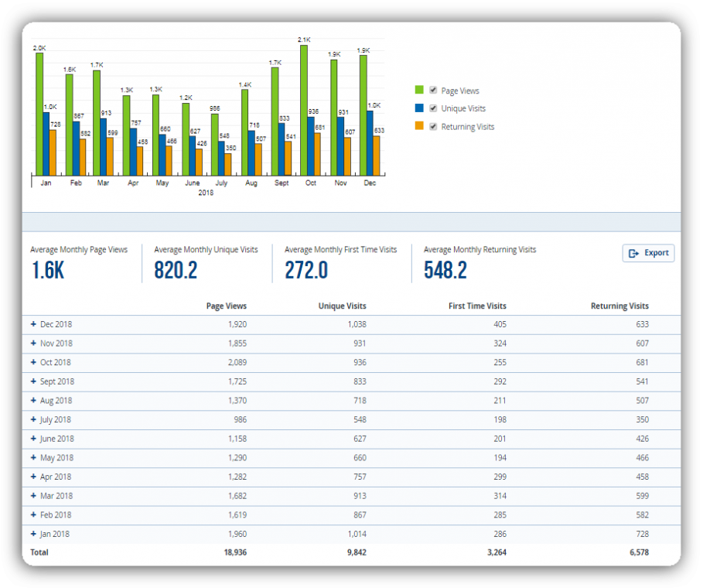The width and height of the screenshot is (703, 588).
Task: Toggle the Unique Visits checkbox
Action: pyautogui.click(x=434, y=108)
